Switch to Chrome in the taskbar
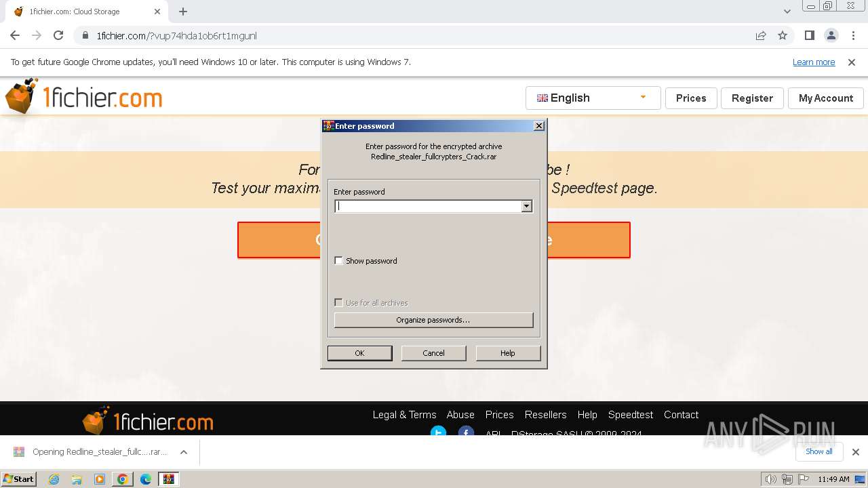 (x=122, y=479)
